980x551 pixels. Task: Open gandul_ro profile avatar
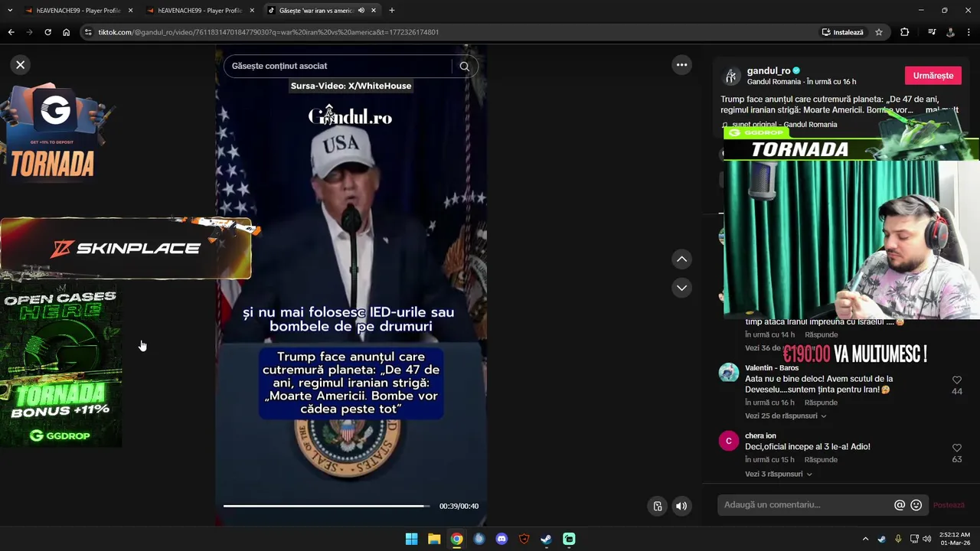730,76
